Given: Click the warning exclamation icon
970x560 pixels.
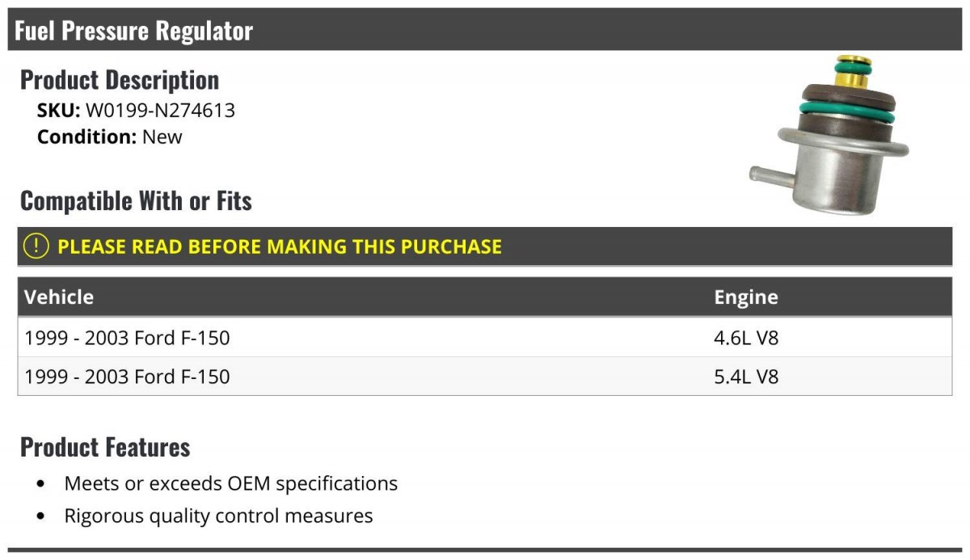Looking at the screenshot, I should point(36,246).
